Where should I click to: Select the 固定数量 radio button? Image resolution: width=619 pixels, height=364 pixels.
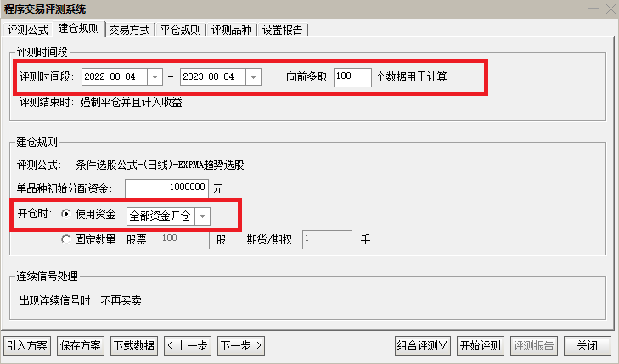coord(67,239)
